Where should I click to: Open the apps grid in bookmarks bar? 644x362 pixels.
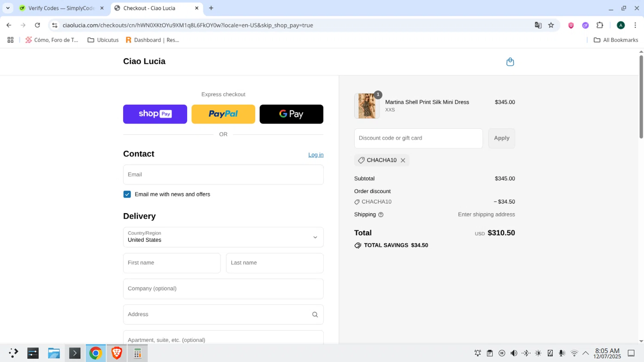coord(11,40)
